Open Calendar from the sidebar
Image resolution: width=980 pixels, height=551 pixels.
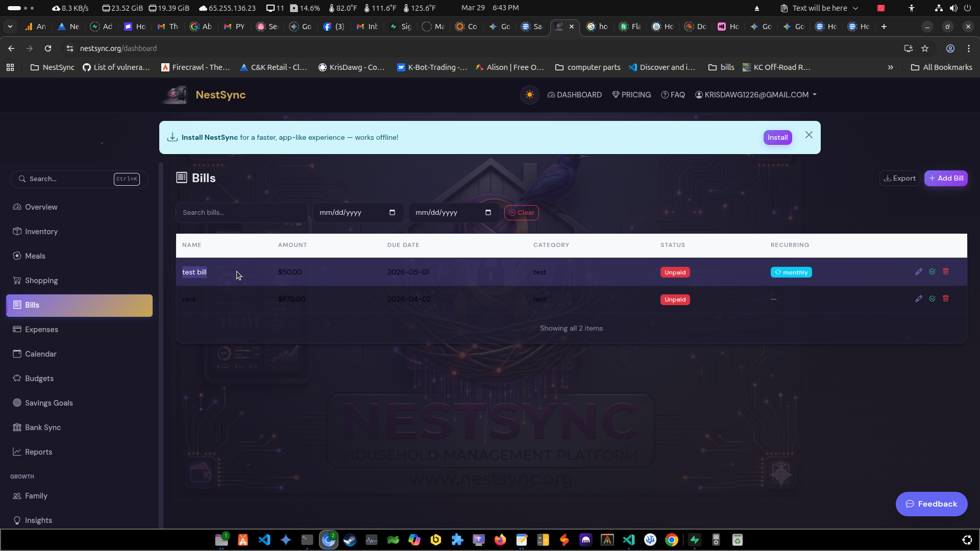point(40,354)
